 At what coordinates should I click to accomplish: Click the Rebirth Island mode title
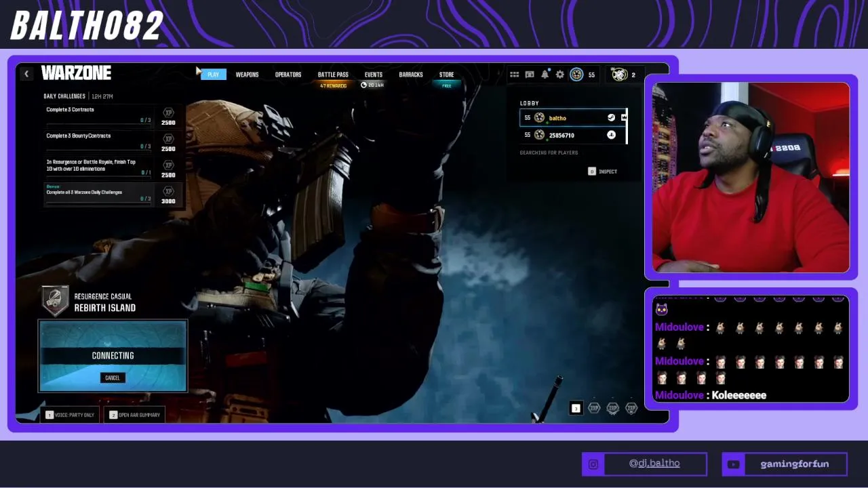105,308
